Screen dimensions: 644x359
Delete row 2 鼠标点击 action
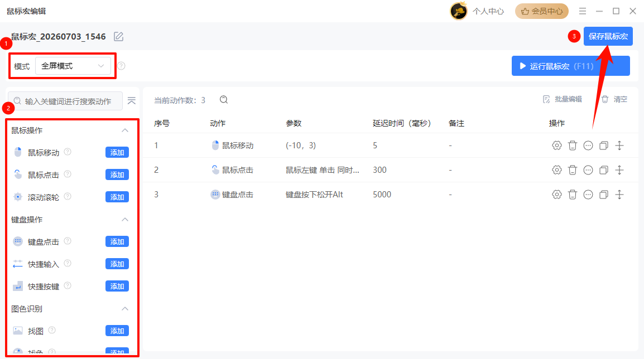[x=572, y=170]
